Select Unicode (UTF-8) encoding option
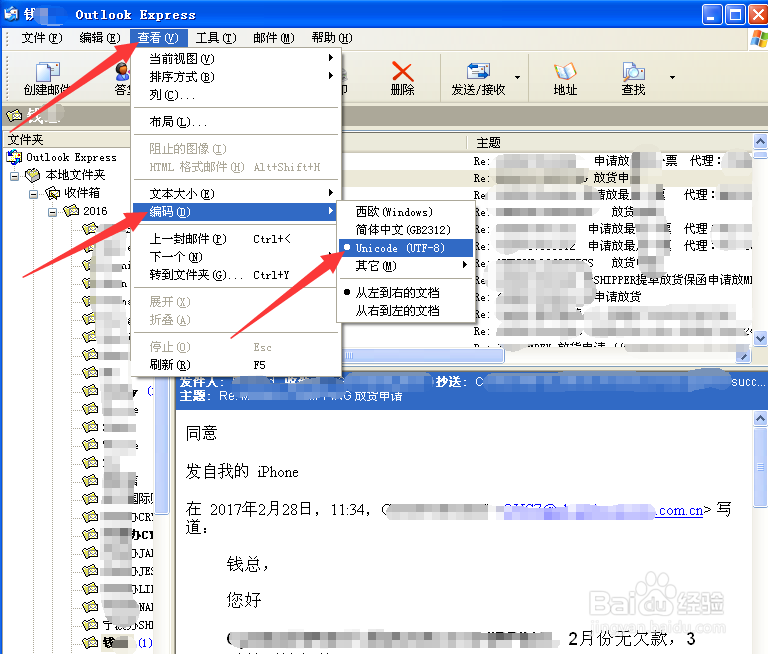Screen dimensions: 768x654 coord(406,248)
